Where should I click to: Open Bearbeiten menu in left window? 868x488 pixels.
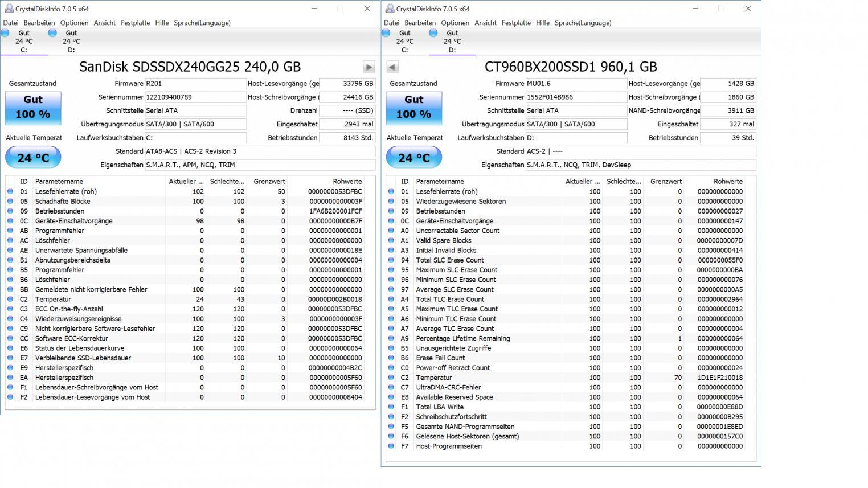39,23
